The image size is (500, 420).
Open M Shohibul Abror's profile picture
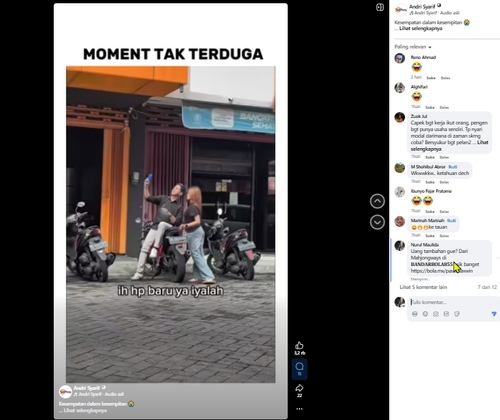[x=400, y=168]
